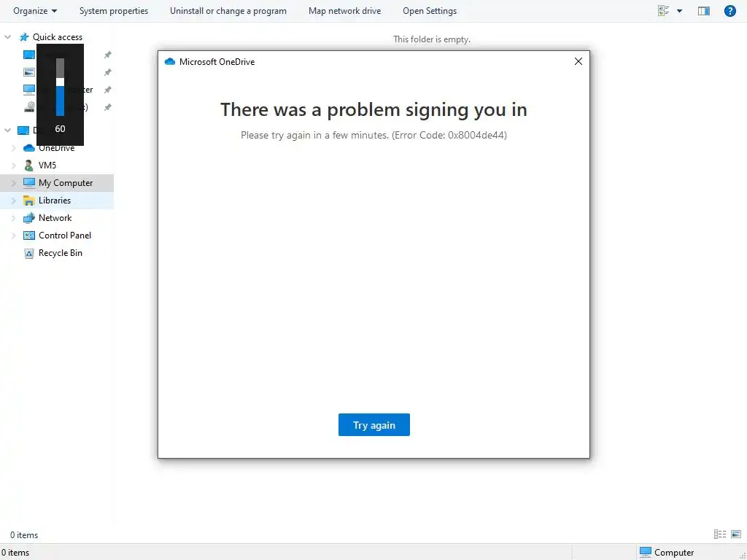Select the Control Panel icon
747x560 pixels.
[x=29, y=236]
